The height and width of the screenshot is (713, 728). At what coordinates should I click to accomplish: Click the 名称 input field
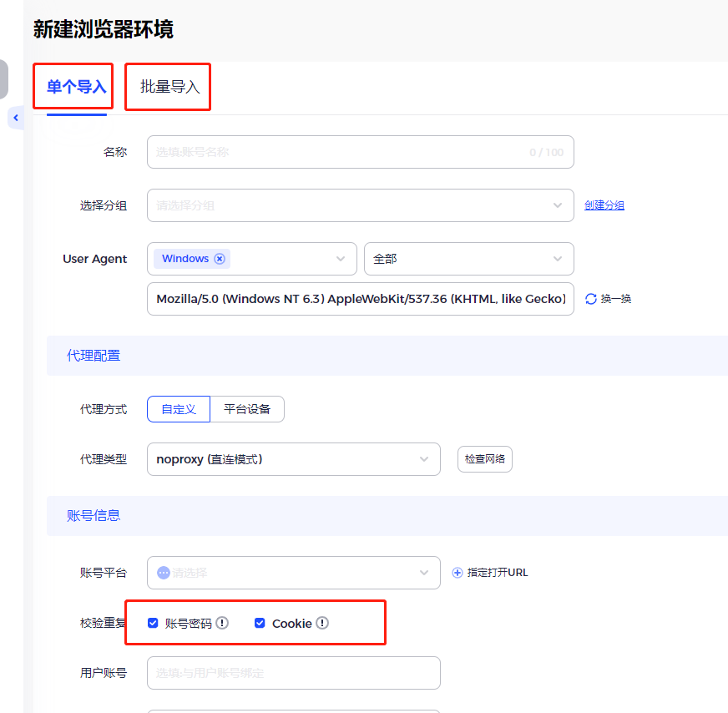coord(361,152)
